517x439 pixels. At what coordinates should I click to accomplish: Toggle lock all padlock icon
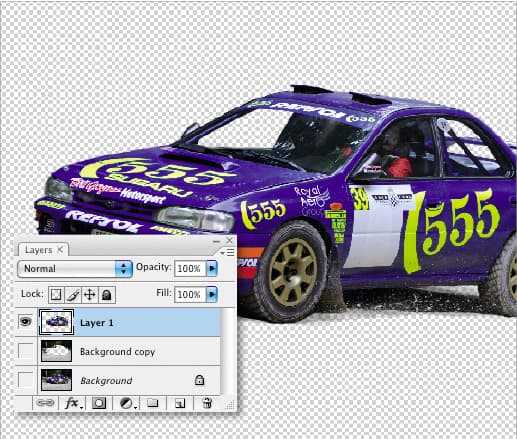click(x=107, y=295)
